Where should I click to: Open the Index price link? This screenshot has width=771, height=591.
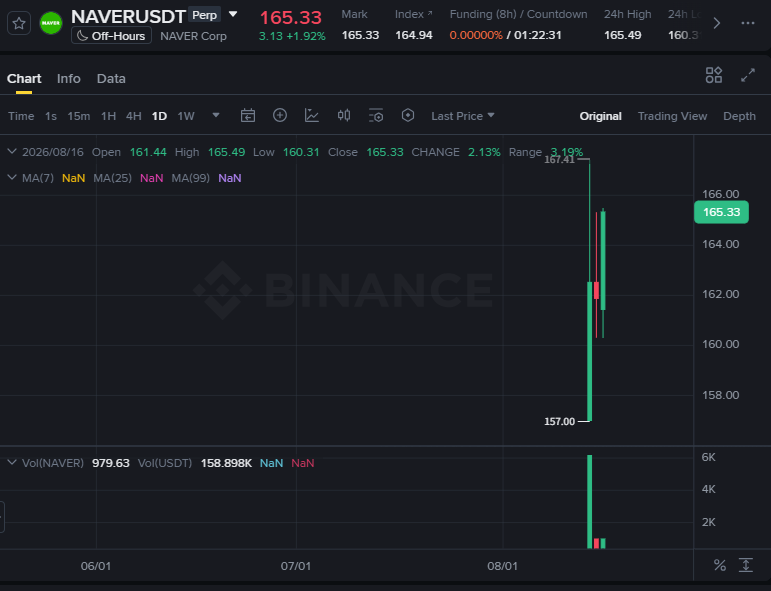coord(414,14)
